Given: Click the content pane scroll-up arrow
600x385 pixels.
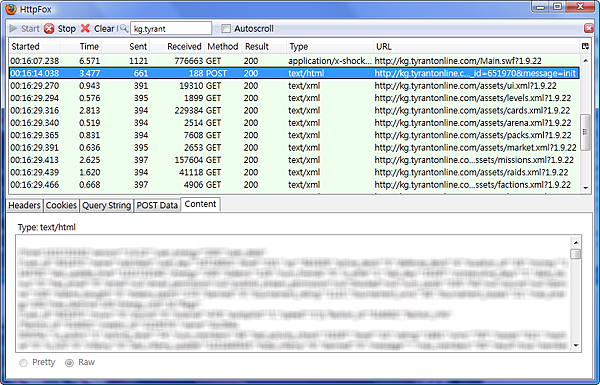Looking at the screenshot, I should coord(576,243).
